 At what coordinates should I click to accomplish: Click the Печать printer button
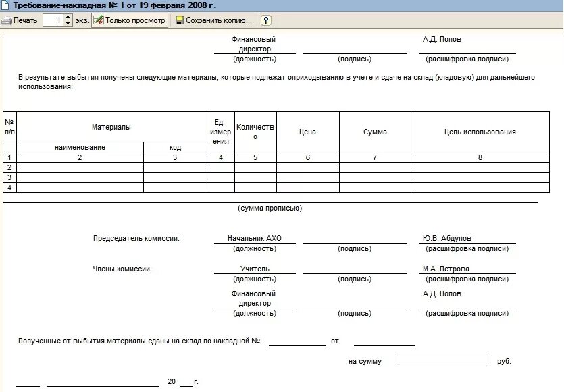(20, 20)
